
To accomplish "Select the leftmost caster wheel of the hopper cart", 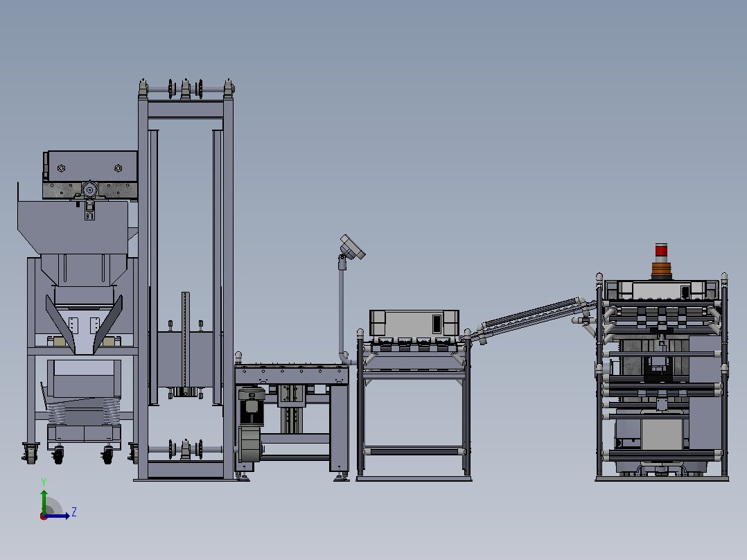I will (30, 453).
